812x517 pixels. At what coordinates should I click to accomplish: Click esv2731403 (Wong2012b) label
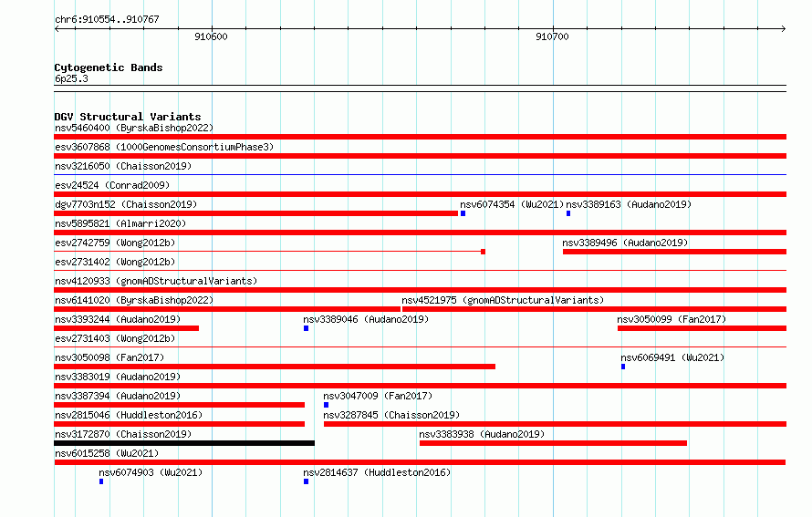click(x=115, y=338)
